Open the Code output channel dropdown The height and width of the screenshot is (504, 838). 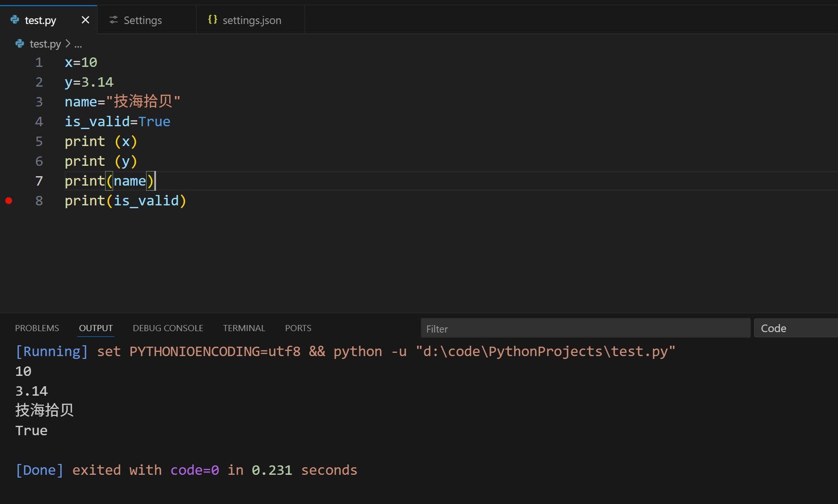coord(796,328)
